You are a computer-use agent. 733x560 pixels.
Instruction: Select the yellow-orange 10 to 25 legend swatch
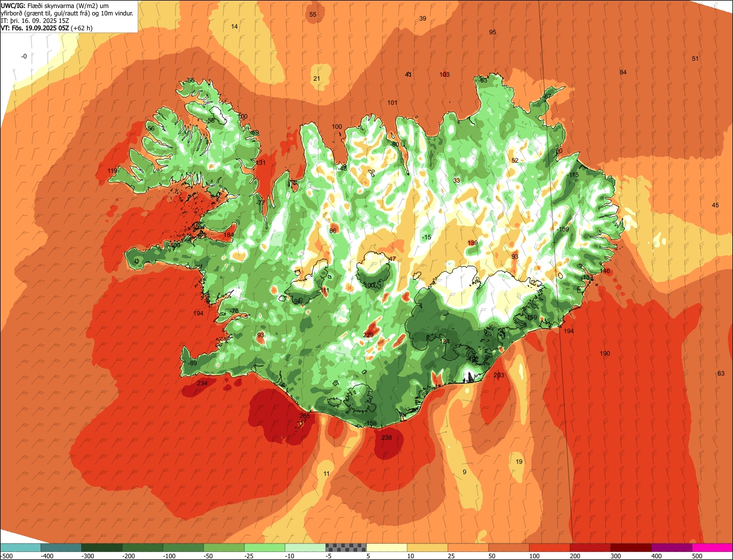point(427,547)
